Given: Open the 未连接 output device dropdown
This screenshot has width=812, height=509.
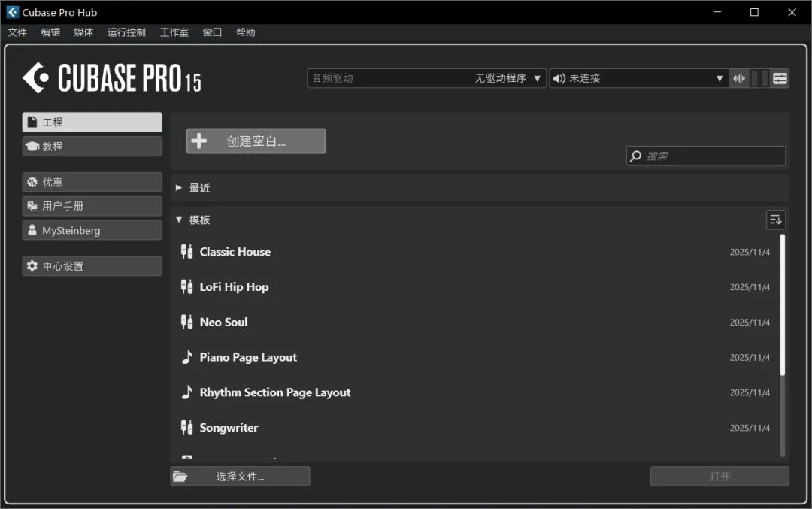Looking at the screenshot, I should point(638,78).
